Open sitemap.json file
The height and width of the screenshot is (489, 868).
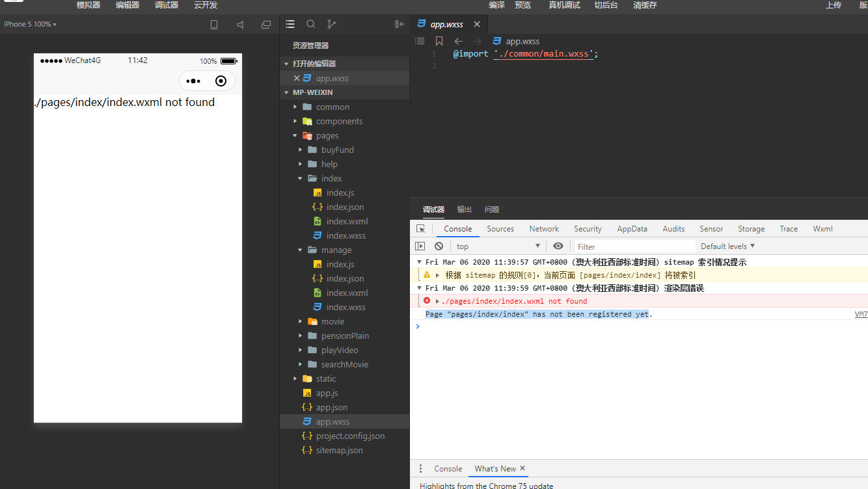coord(340,450)
